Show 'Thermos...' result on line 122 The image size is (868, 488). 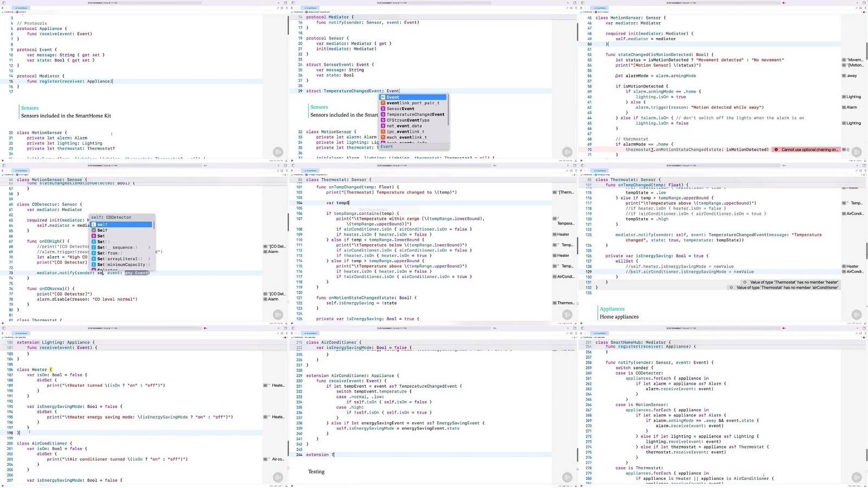(564, 303)
